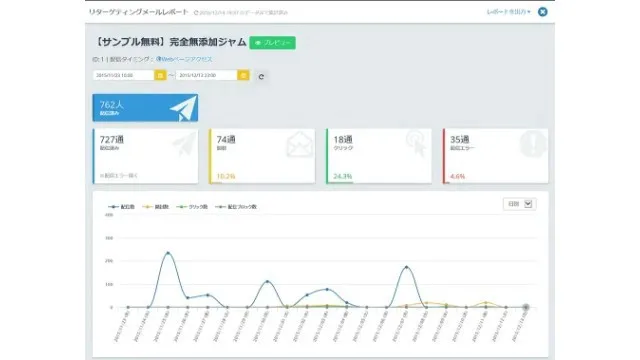Click the 4.6% error rate value
640x360 pixels.
(x=458, y=176)
